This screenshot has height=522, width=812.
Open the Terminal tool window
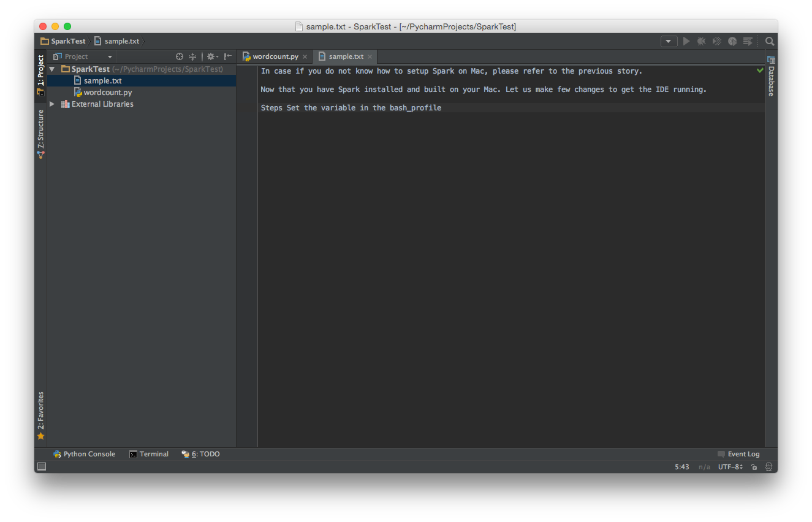(149, 455)
